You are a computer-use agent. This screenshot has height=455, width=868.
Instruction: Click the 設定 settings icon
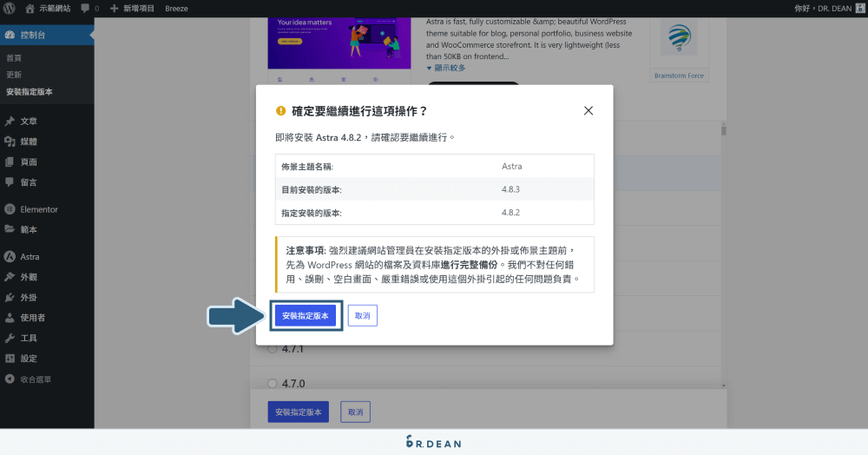coord(10,359)
